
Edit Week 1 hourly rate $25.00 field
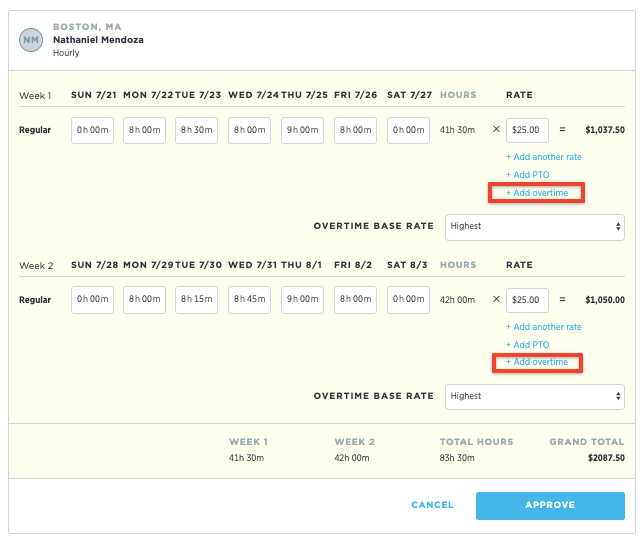pyautogui.click(x=527, y=130)
